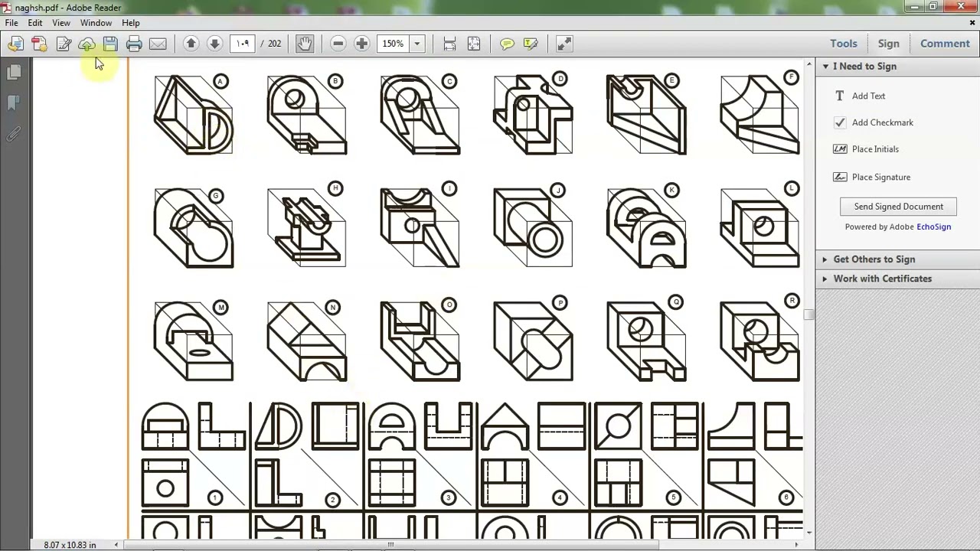Open the attachments paperclip panel
980x551 pixels.
14,133
